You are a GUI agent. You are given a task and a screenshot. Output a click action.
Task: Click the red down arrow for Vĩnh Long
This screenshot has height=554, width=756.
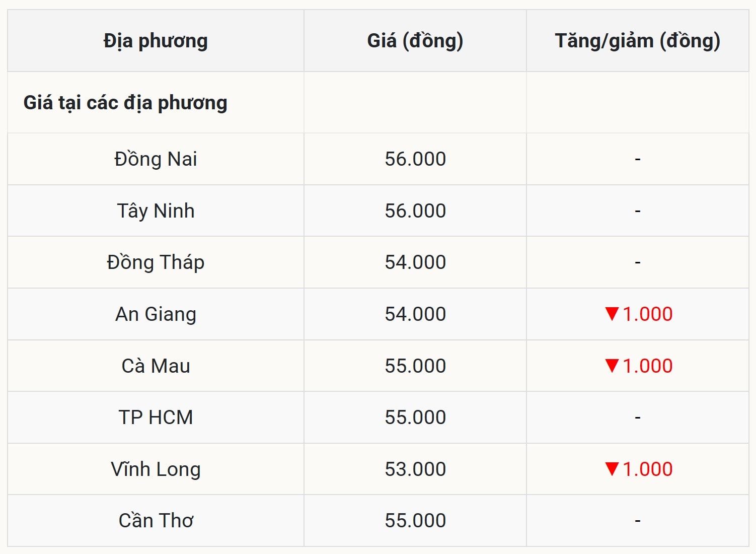coord(612,469)
